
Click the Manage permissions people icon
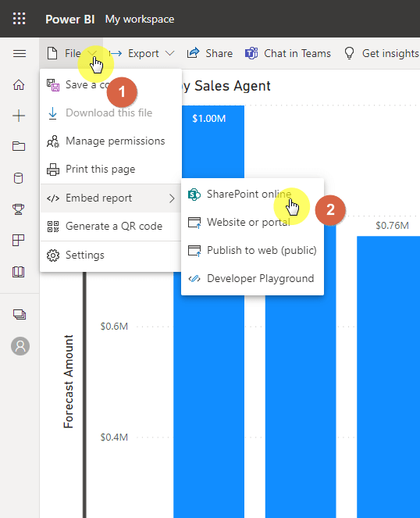[53, 141]
